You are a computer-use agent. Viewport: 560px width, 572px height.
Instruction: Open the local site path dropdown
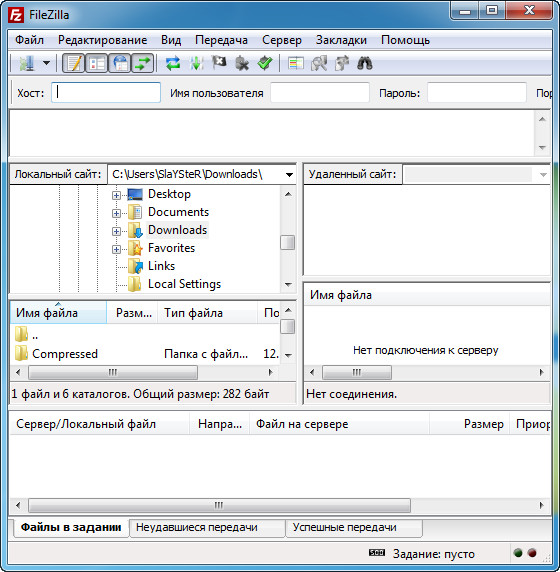(289, 174)
